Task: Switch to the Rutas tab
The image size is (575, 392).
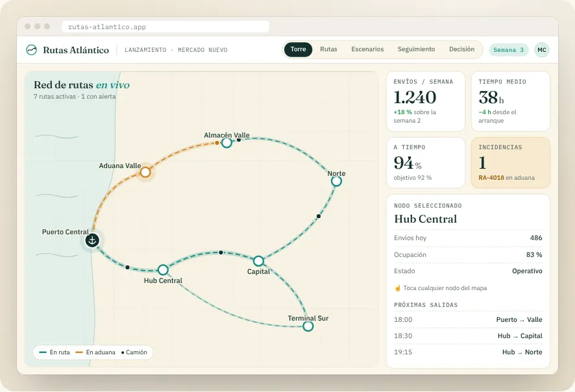Action: coord(328,49)
